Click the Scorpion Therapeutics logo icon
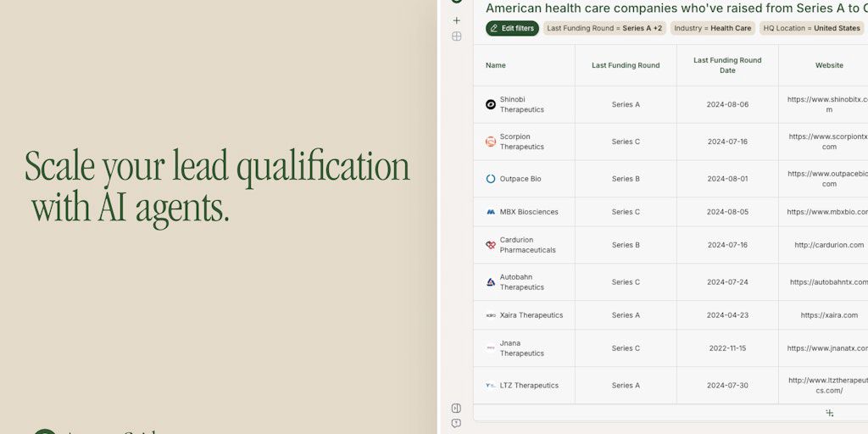 pos(491,142)
